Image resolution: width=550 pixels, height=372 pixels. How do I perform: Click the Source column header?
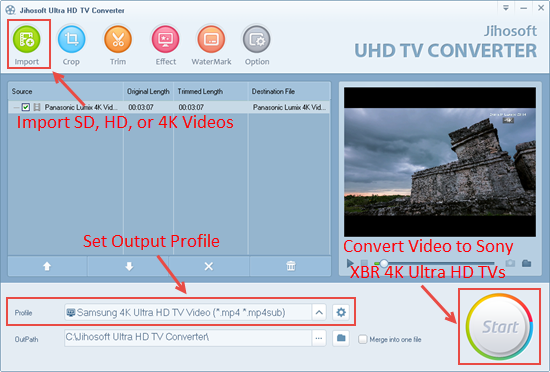[66, 92]
